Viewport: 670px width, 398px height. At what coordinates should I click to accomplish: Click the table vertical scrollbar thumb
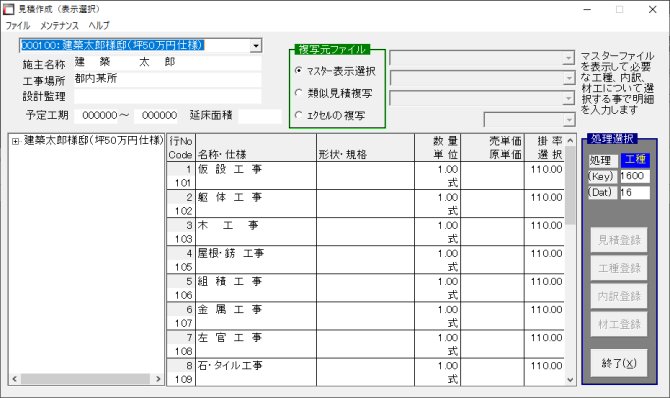tap(570, 186)
